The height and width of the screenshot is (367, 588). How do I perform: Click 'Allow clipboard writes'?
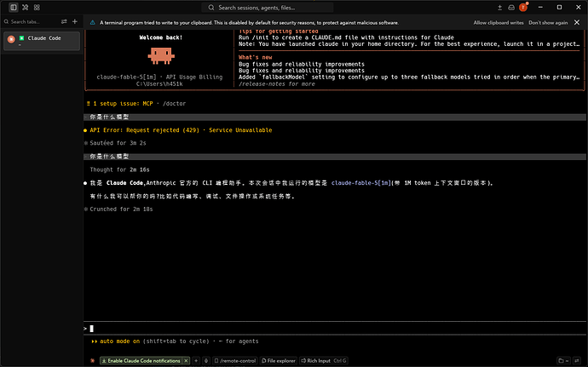499,22
